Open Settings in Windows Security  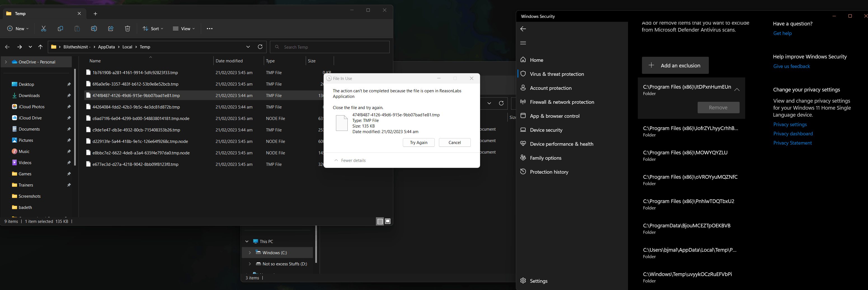coord(538,281)
